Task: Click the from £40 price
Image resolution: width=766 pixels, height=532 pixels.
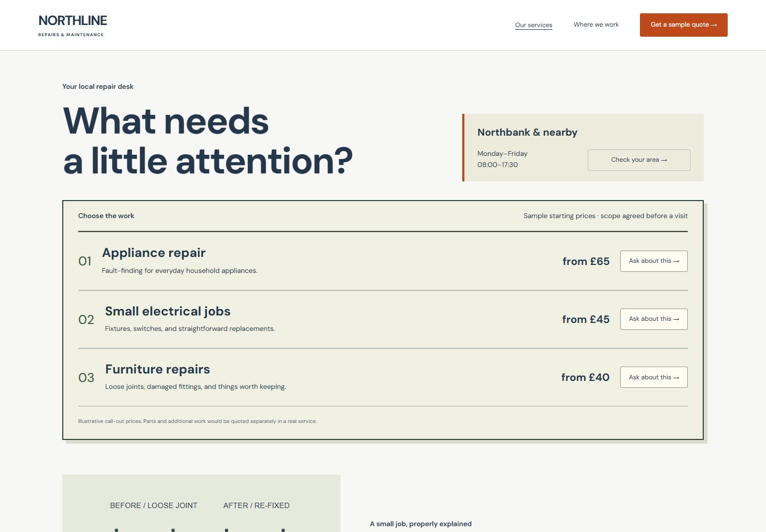Action: 585,377
